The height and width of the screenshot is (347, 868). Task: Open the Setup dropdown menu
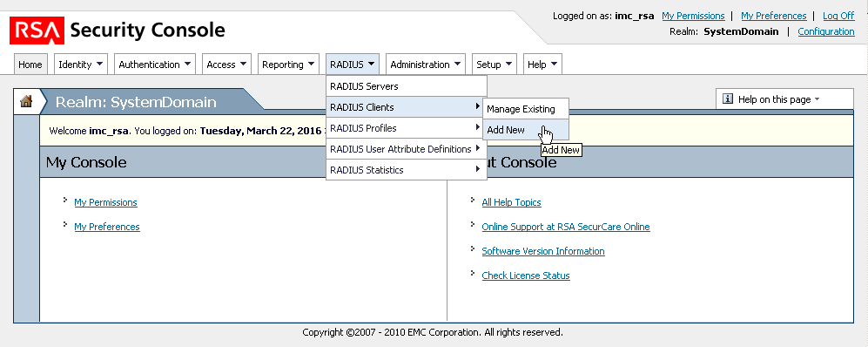[495, 65]
